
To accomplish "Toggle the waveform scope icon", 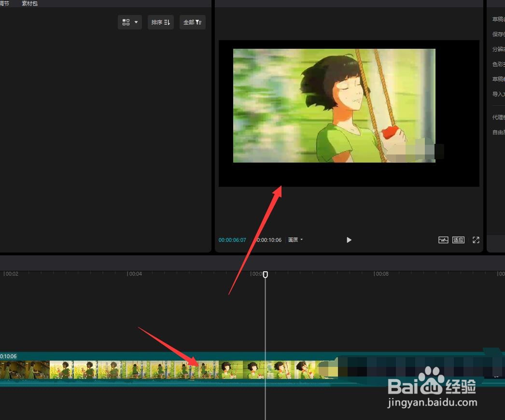I will (443, 240).
